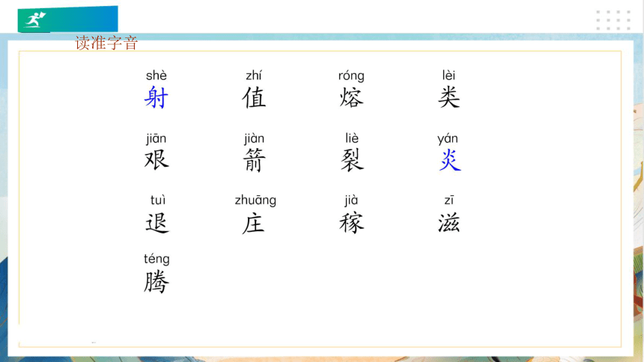Select the character 稼

point(351,223)
